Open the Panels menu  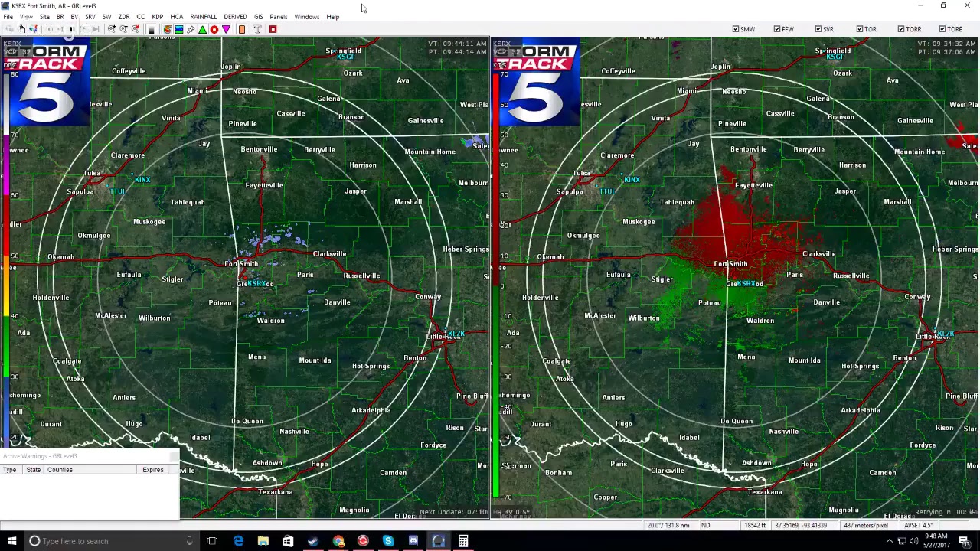pyautogui.click(x=278, y=17)
